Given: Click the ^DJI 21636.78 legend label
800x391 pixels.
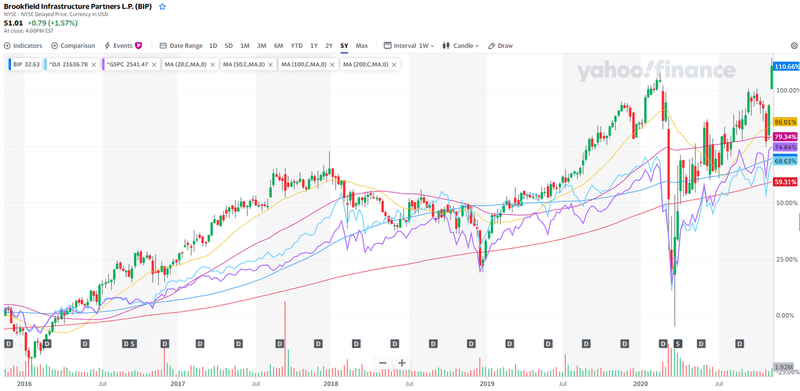Looking at the screenshot, I should click(68, 65).
